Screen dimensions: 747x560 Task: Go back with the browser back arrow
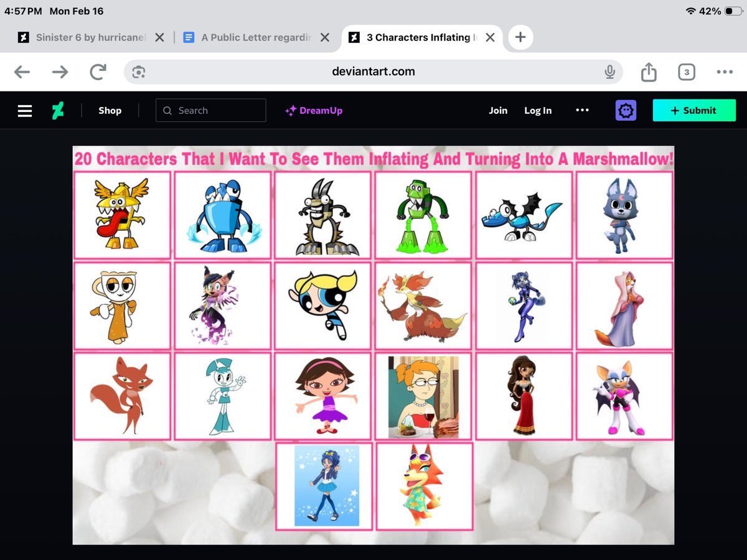coord(22,72)
